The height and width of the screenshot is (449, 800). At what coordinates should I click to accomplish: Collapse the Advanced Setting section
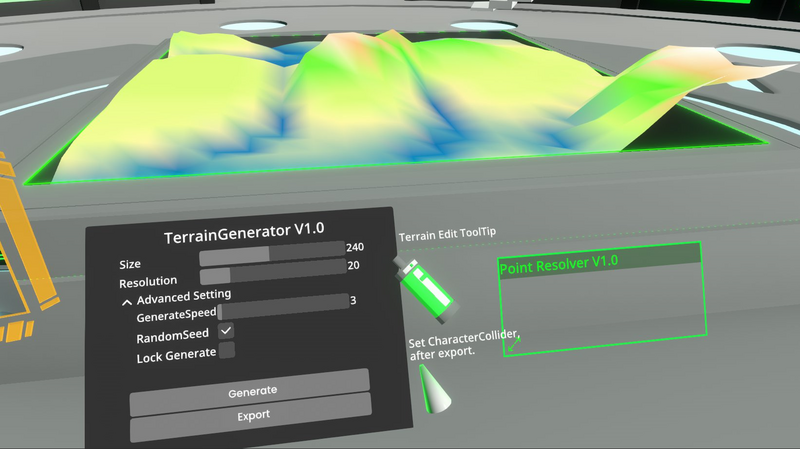(127, 299)
